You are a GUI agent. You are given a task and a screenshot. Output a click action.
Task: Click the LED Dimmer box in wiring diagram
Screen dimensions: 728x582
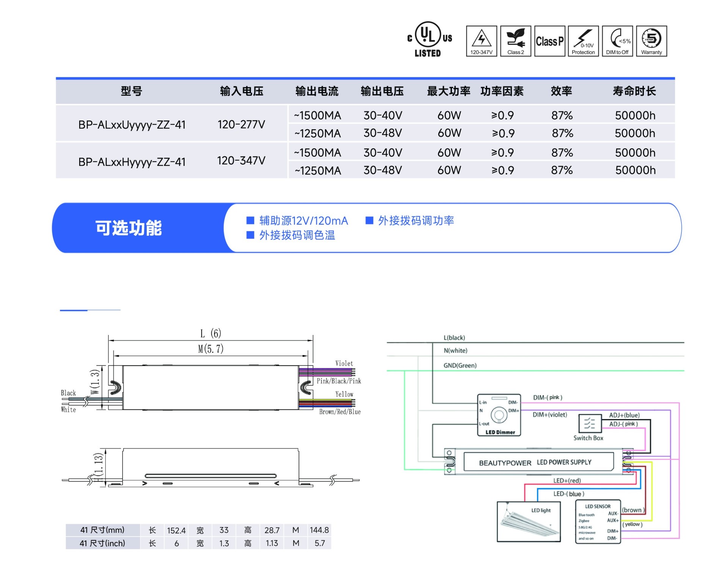tap(499, 415)
